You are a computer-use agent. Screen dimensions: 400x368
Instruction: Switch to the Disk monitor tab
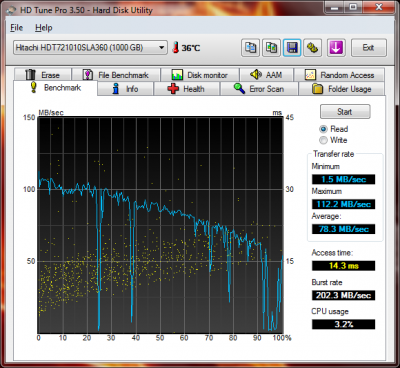(x=200, y=75)
